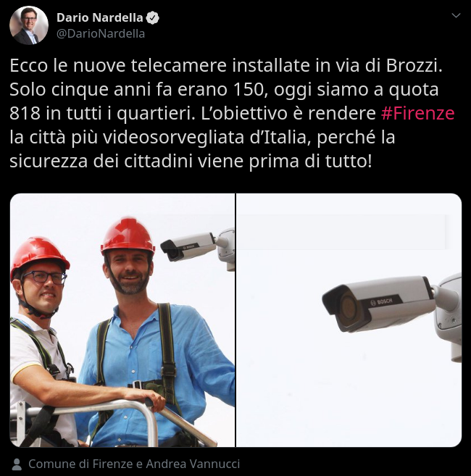Open tagged accounts Comune di Firenze e Andrea Vannucci

[x=134, y=464]
